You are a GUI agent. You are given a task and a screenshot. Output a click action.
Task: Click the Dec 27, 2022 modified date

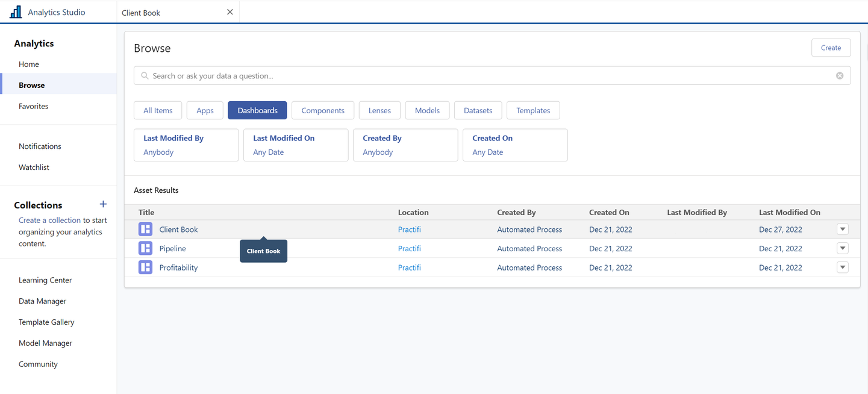pyautogui.click(x=780, y=229)
